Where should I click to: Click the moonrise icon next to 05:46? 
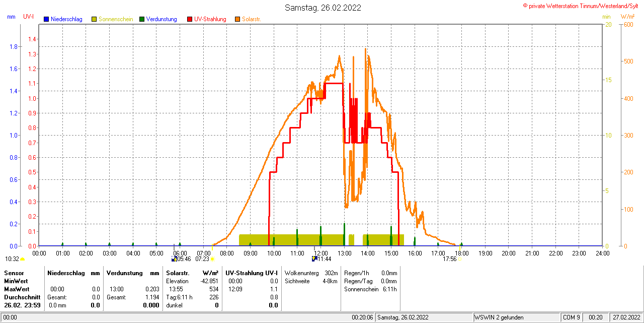coord(174,259)
